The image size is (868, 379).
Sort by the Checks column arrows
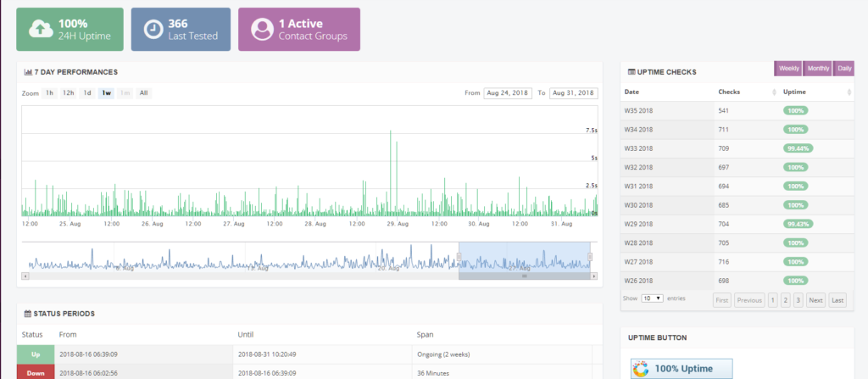[775, 92]
